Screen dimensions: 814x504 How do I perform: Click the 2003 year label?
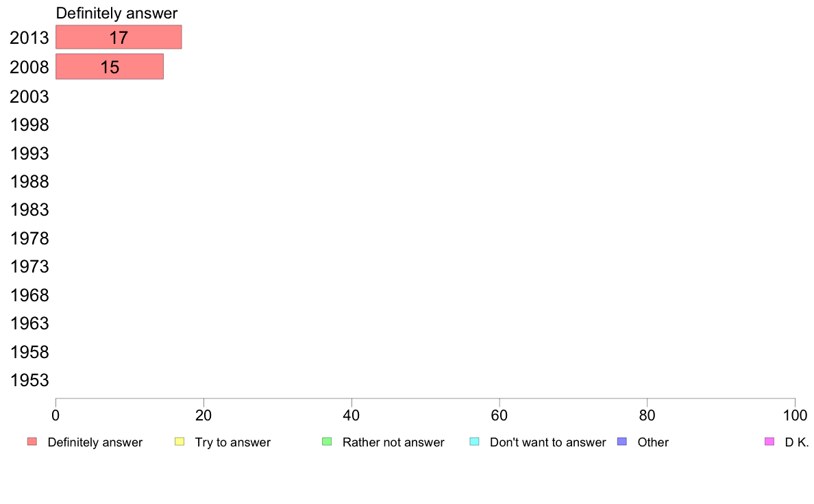[29, 97]
